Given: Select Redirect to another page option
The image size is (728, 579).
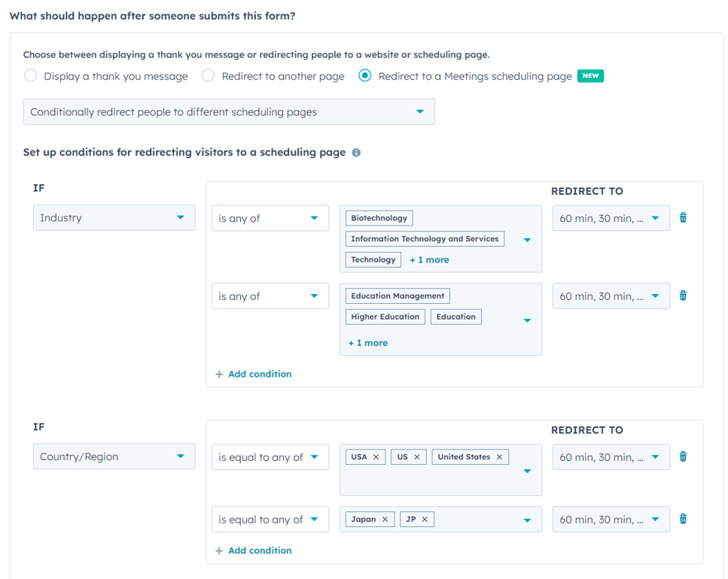Looking at the screenshot, I should (x=208, y=76).
